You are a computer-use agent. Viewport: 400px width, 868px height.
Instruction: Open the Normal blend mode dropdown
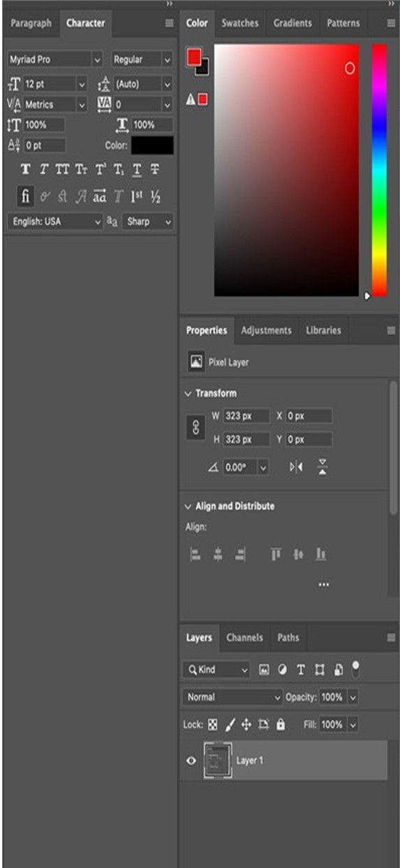click(x=232, y=697)
